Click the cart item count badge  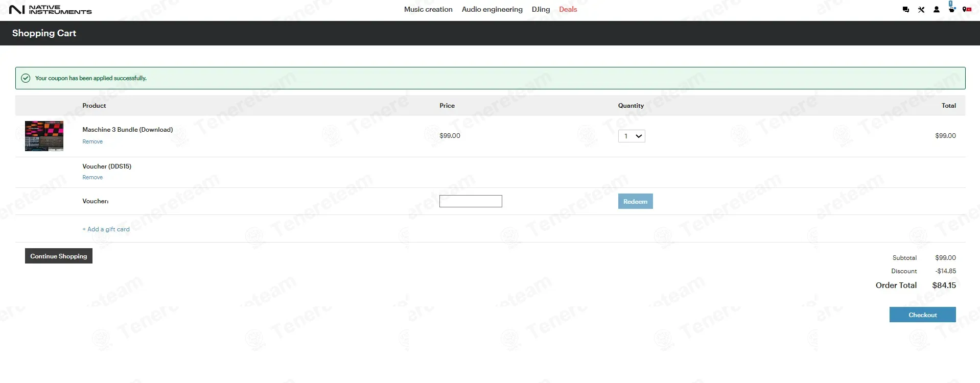coord(950,4)
